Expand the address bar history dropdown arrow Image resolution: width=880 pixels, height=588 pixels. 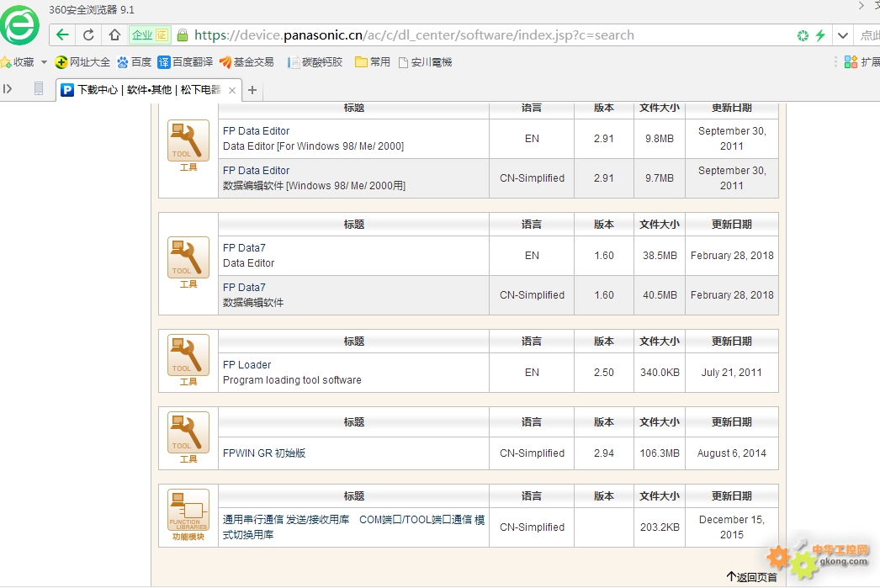coord(842,35)
